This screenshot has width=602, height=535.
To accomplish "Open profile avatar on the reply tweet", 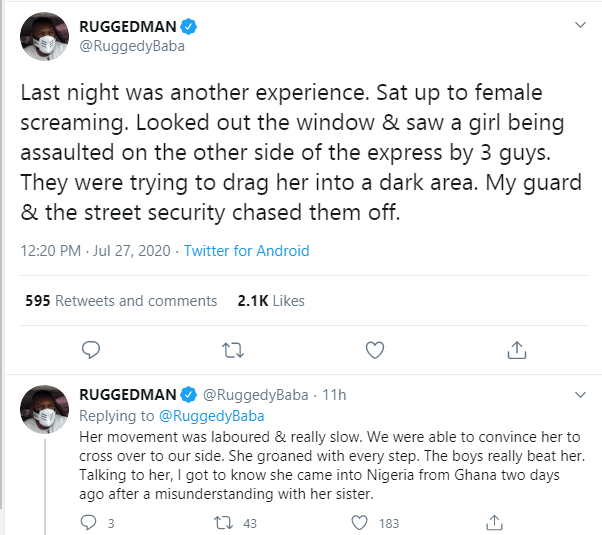I will point(42,407).
